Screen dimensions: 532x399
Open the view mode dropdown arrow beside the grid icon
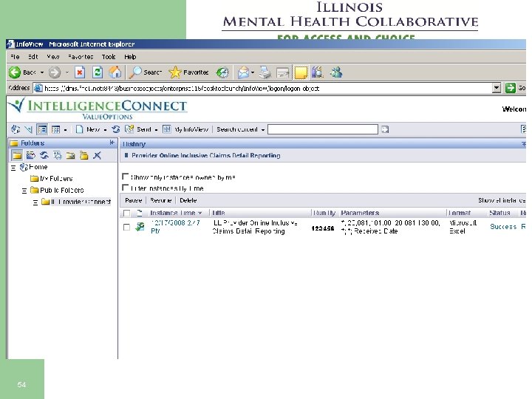click(65, 129)
